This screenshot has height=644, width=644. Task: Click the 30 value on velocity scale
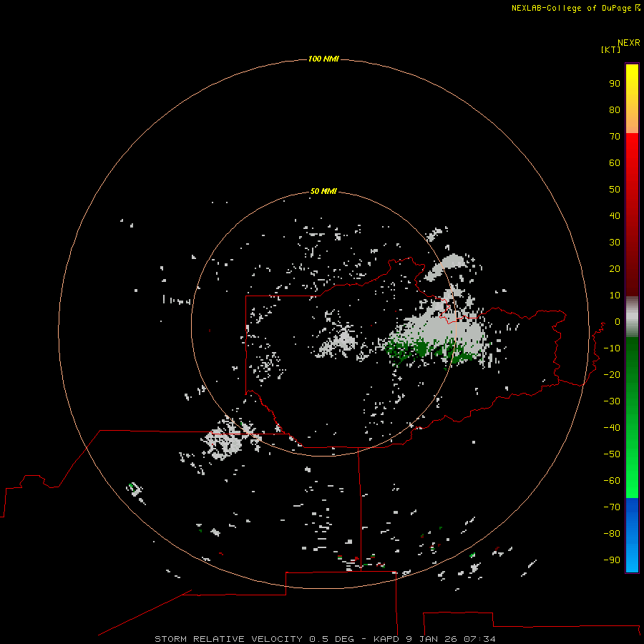(x=615, y=243)
